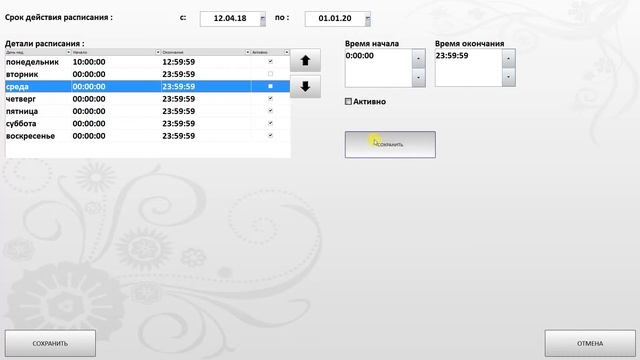This screenshot has height=360, width=640.
Task: Toggle the Активно checkbox for суббота
Action: (x=270, y=123)
